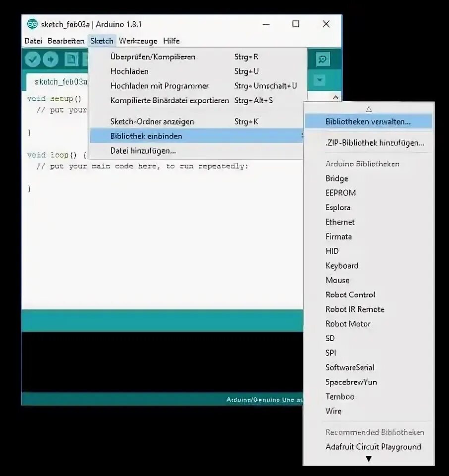This screenshot has width=449, height=476.
Task: Click the Arduino logo in title bar
Action: click(32, 24)
